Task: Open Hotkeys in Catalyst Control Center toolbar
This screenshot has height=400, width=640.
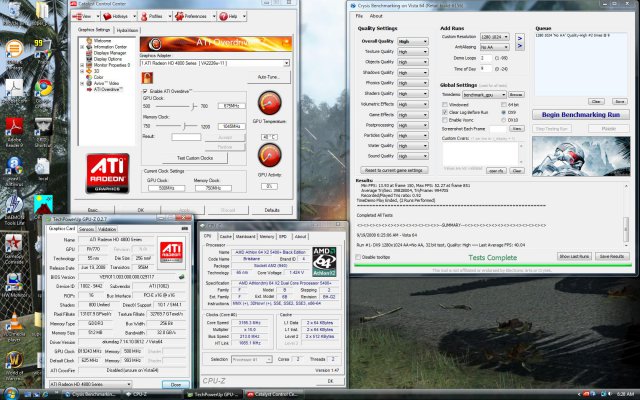Action: point(119,16)
